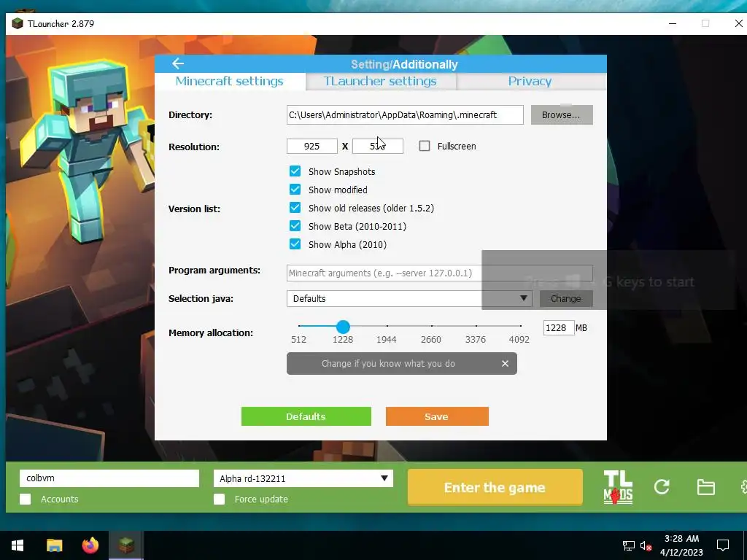Click the refresh icon in bottom bar

coord(662,486)
